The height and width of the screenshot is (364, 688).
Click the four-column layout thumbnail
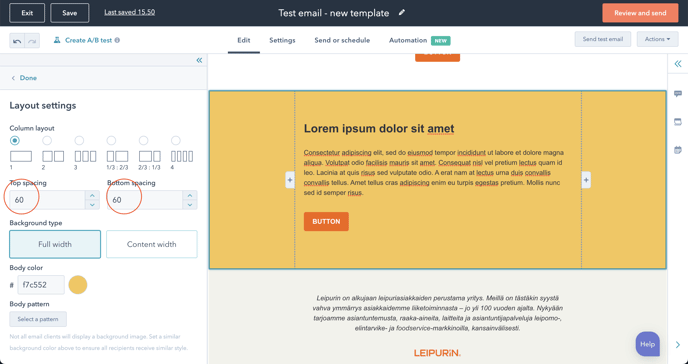[x=182, y=156]
